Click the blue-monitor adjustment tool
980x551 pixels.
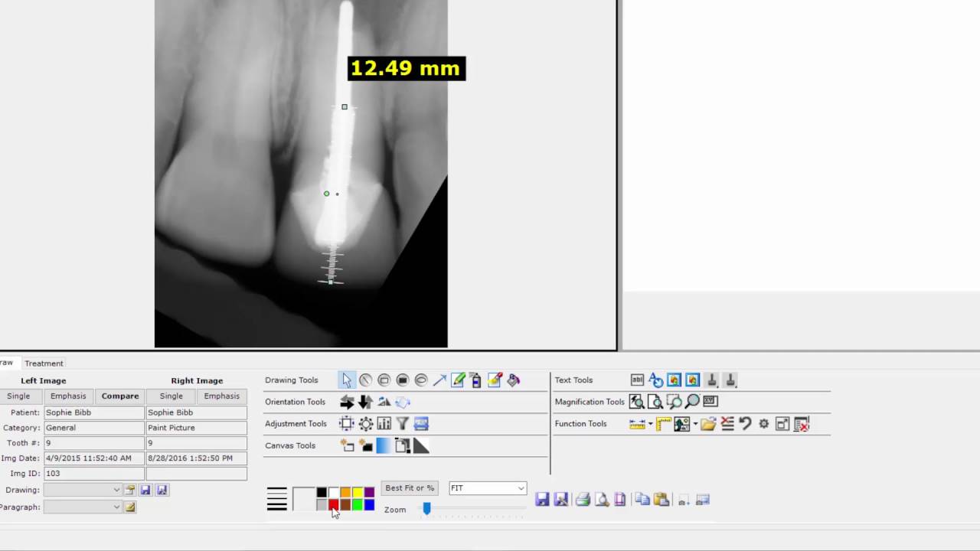click(421, 424)
